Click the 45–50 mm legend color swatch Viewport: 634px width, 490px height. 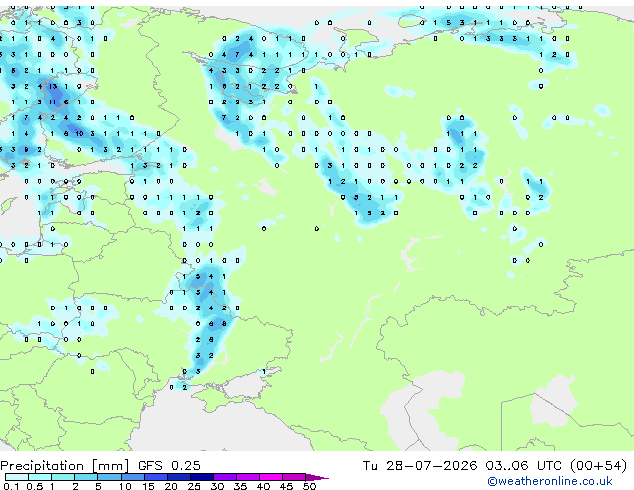(294, 477)
